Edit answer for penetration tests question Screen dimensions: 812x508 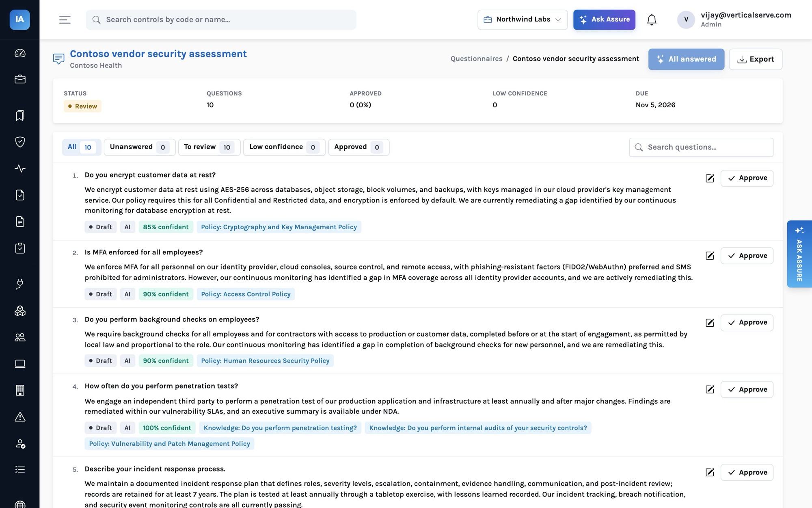point(710,389)
